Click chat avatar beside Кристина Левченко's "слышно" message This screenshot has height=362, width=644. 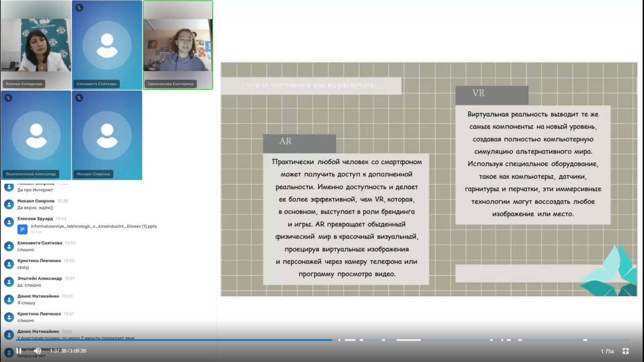[9, 317]
